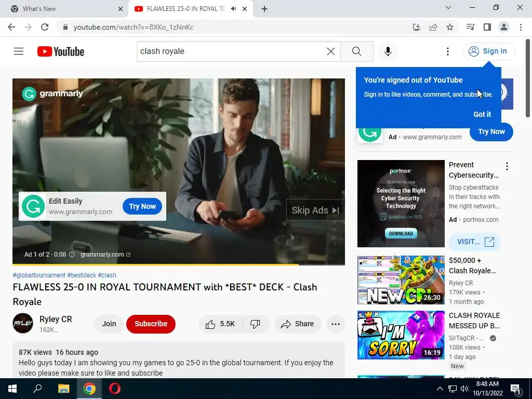Open File Explorer from the taskbar
This screenshot has width=532, height=399.
63,389
